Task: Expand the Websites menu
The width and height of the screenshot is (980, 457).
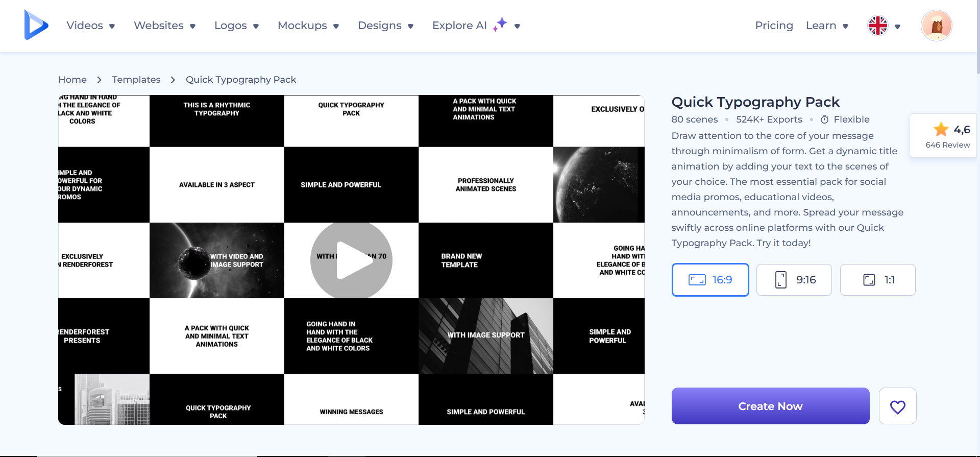Action: (x=164, y=26)
